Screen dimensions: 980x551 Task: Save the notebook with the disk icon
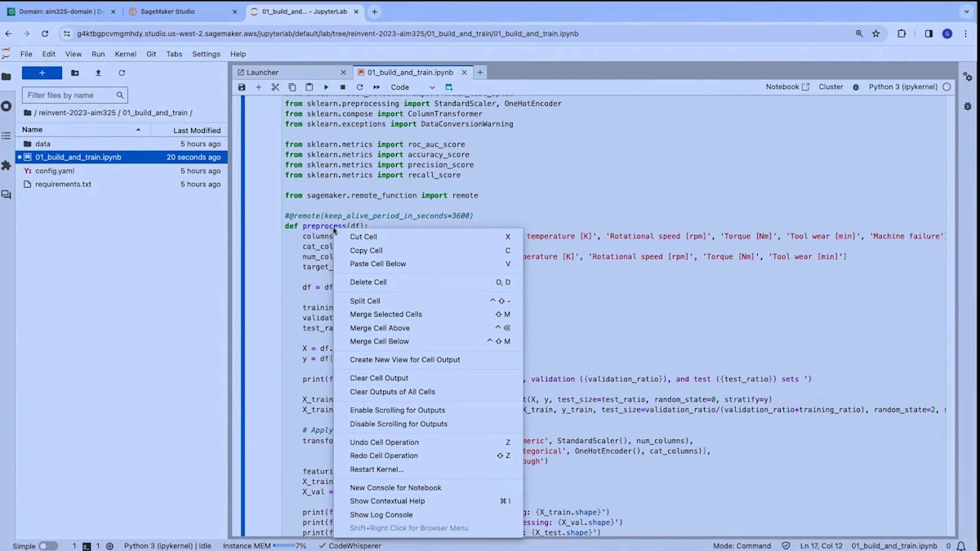click(x=242, y=87)
